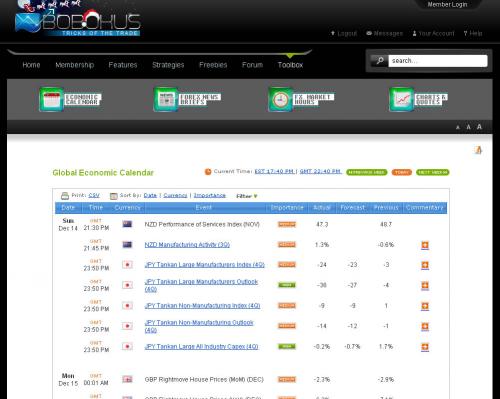Click the magnifier search icon
This screenshot has width=500, height=399.
[379, 61]
